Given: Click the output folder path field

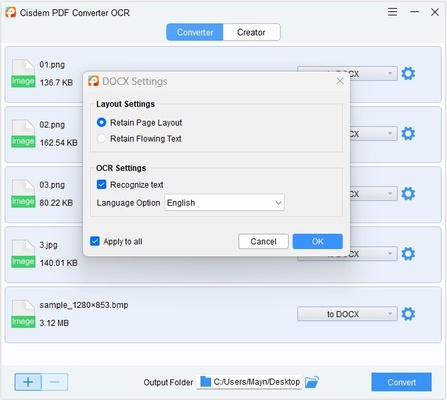Looking at the screenshot, I should click(249, 382).
